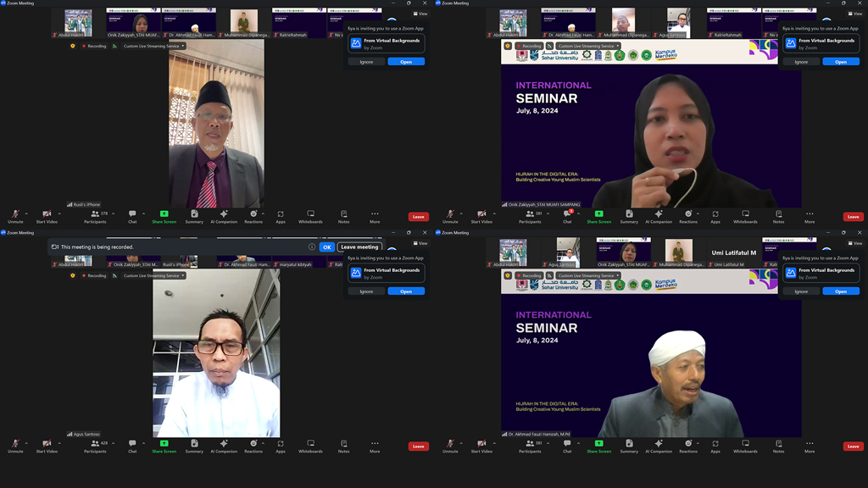Expand the video settings chevron beside Start Video
868x488 pixels.
[x=58, y=212]
